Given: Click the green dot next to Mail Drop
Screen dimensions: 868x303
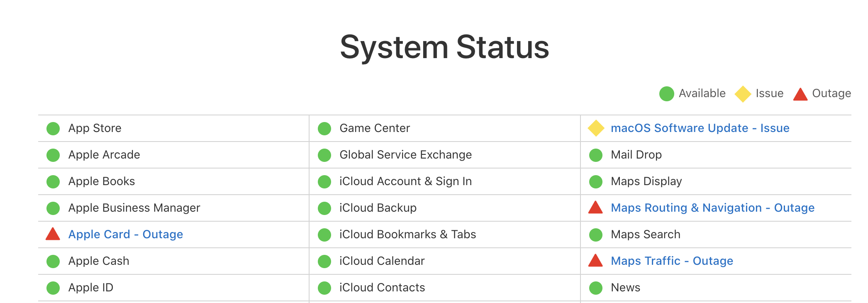Looking at the screenshot, I should [596, 155].
